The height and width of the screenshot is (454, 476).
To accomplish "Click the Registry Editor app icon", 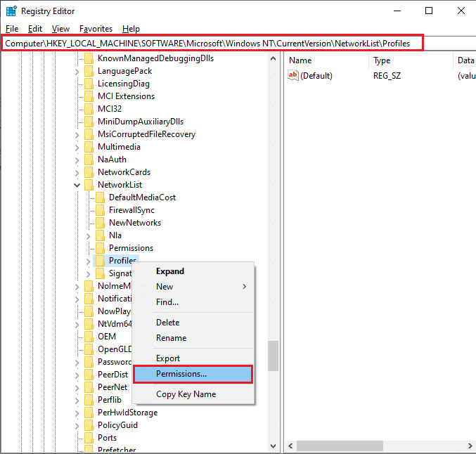I will coord(11,11).
